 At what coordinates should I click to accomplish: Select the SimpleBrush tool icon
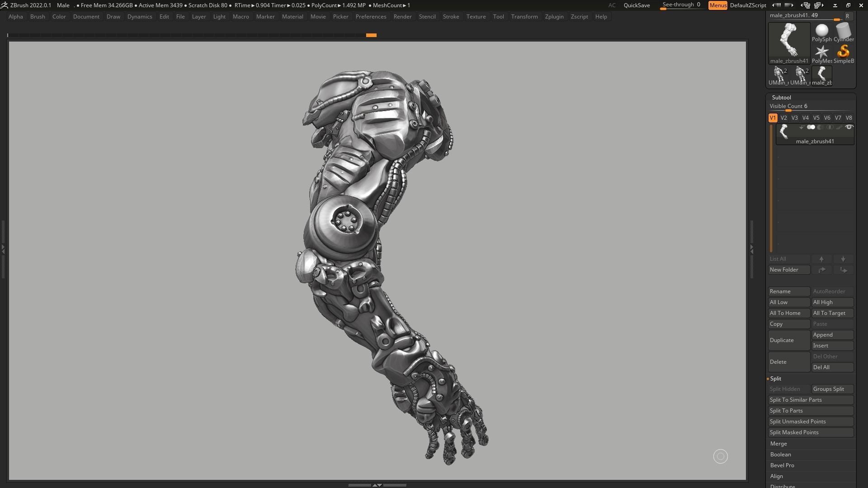pyautogui.click(x=844, y=54)
